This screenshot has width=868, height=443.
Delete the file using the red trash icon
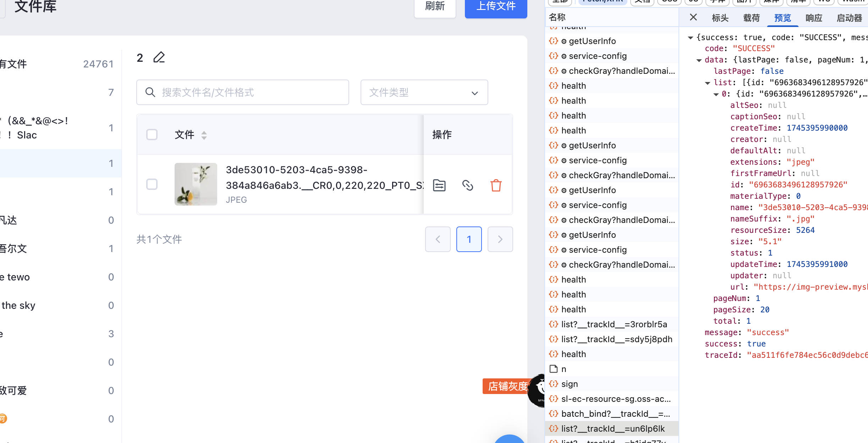pos(496,185)
